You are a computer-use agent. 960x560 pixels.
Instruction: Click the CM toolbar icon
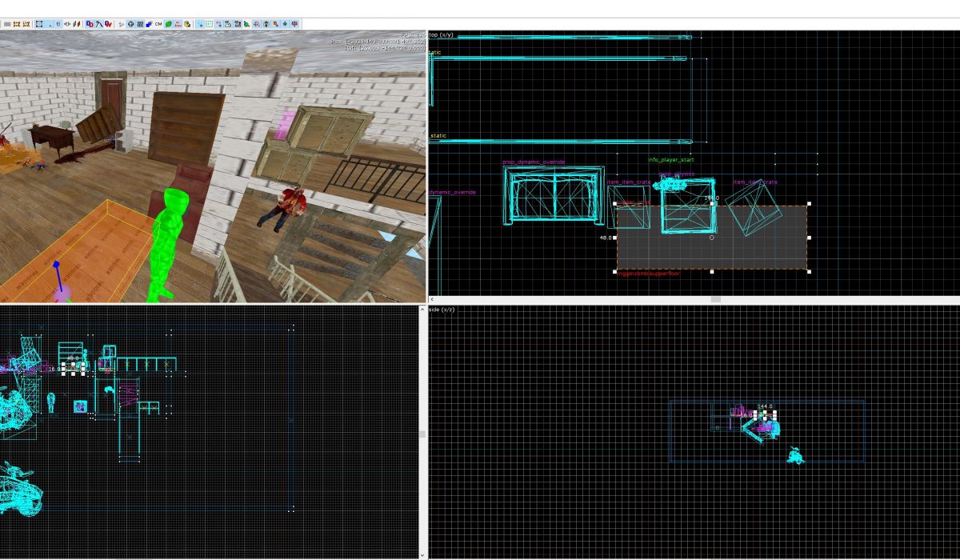pyautogui.click(x=158, y=24)
